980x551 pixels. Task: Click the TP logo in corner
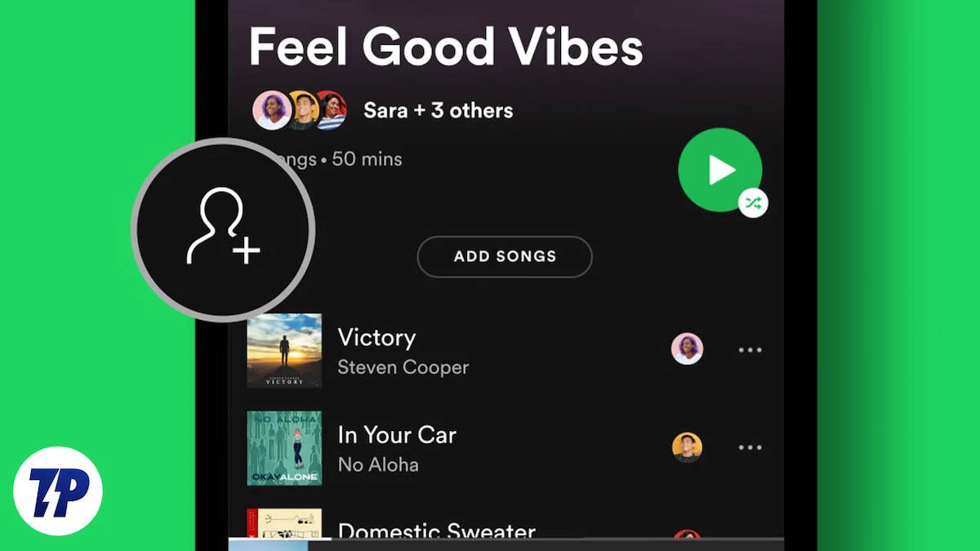[58, 491]
